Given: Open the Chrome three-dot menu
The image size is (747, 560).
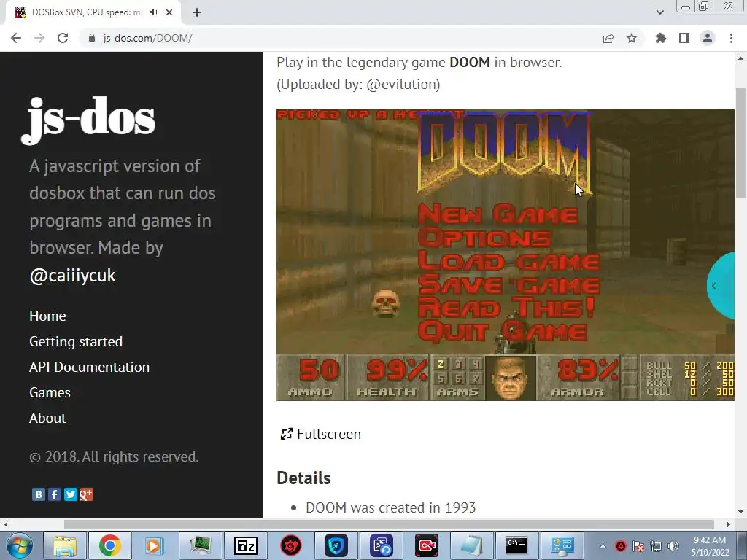Looking at the screenshot, I should point(731,38).
